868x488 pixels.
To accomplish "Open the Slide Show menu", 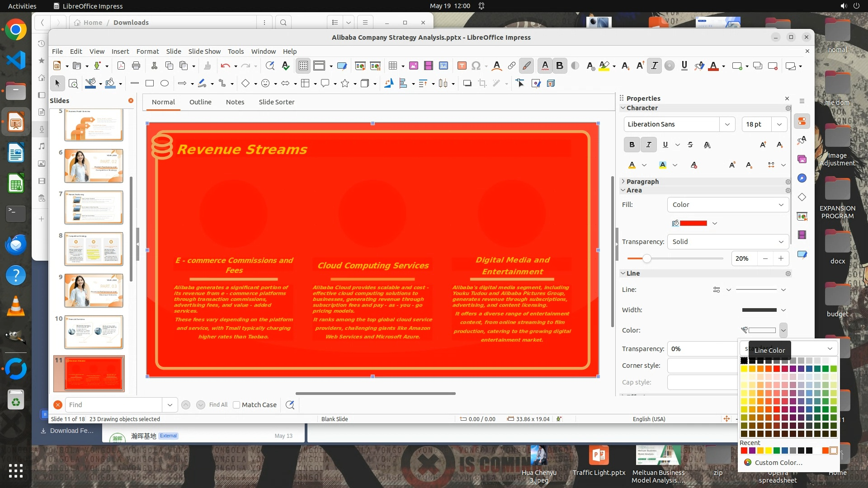I will coord(204,52).
